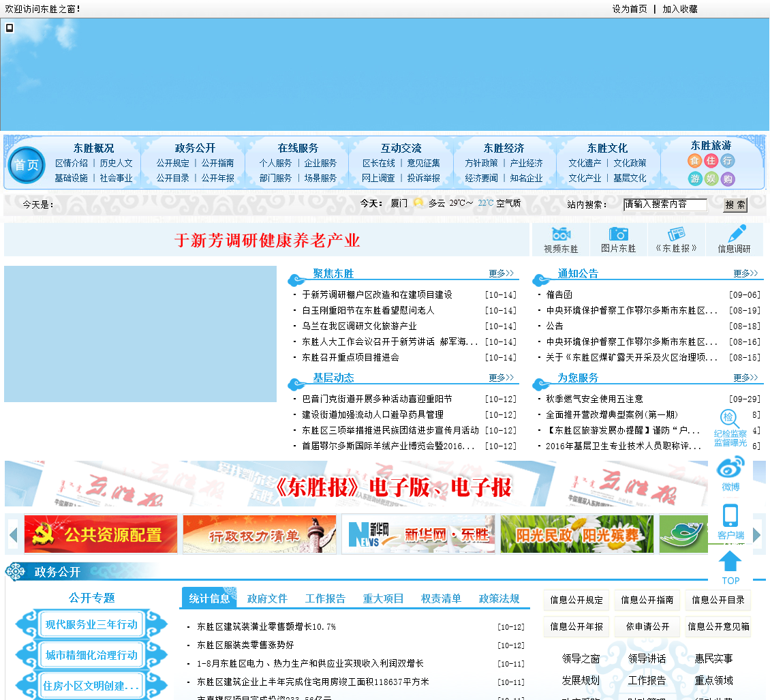Expand 通知公告 with 更多>> link

click(x=745, y=273)
